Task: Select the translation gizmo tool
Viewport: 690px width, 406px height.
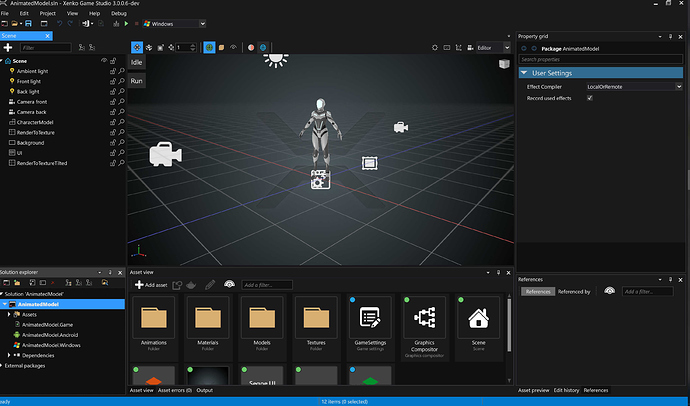Action: [137, 48]
